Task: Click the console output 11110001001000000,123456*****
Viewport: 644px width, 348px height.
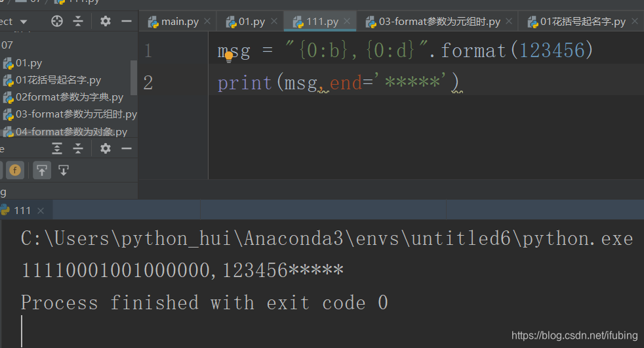Action: (x=182, y=271)
